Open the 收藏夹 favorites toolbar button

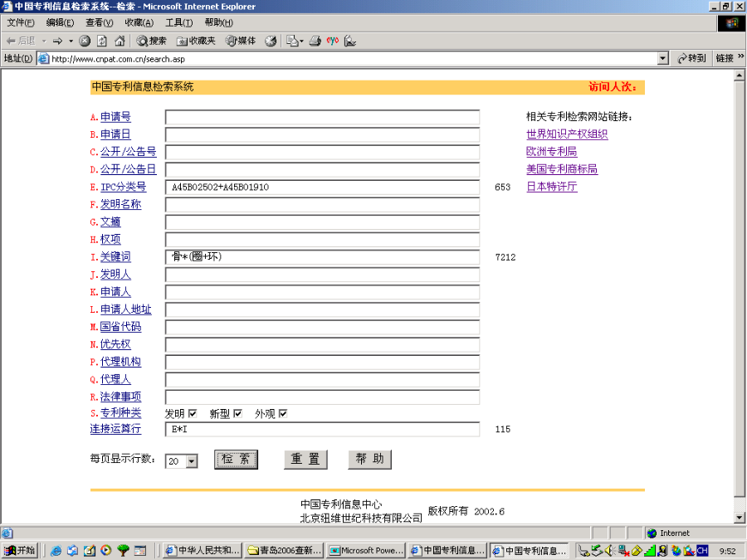[196, 41]
